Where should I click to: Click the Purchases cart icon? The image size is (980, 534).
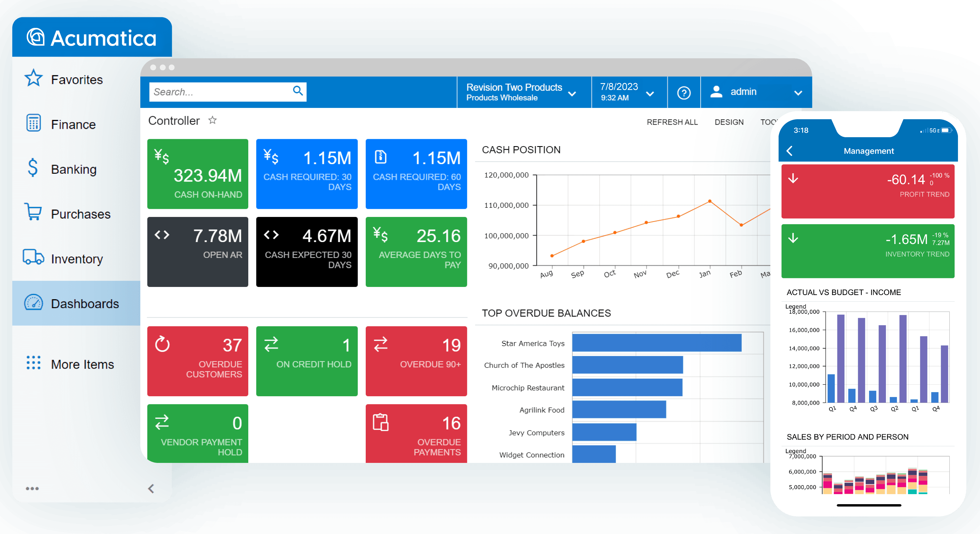33,212
